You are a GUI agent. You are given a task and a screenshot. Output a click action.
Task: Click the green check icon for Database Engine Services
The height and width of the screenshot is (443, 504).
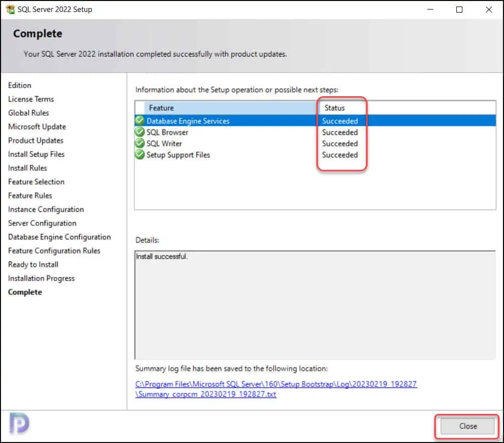[x=140, y=120]
